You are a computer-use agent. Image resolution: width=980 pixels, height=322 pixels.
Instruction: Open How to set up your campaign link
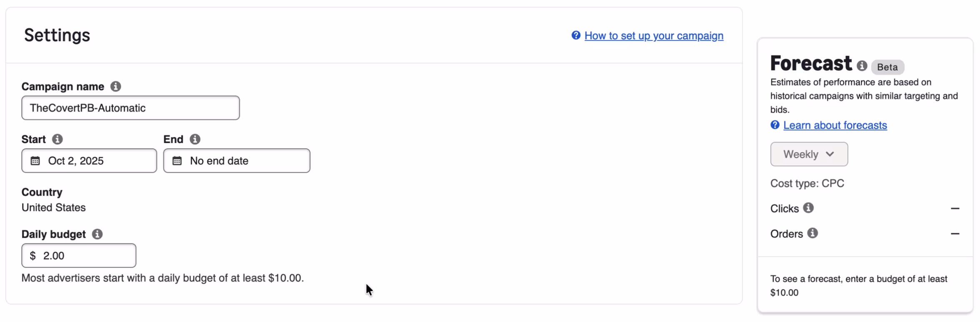654,36
